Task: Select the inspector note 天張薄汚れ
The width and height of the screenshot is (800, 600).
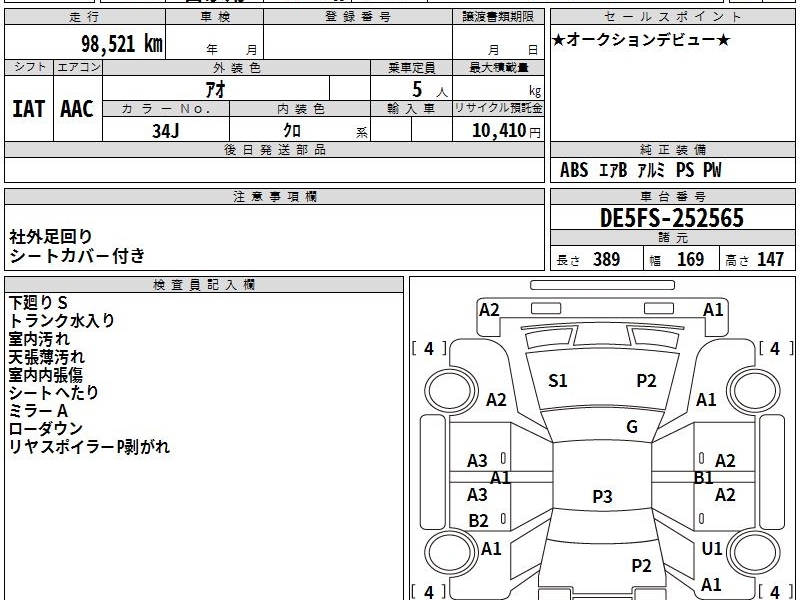Action: tap(46, 357)
